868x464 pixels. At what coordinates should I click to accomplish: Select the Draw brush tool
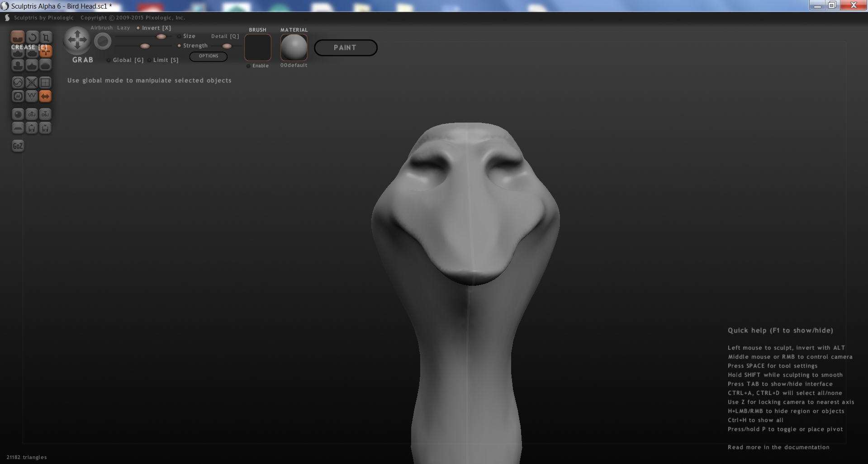(x=18, y=52)
